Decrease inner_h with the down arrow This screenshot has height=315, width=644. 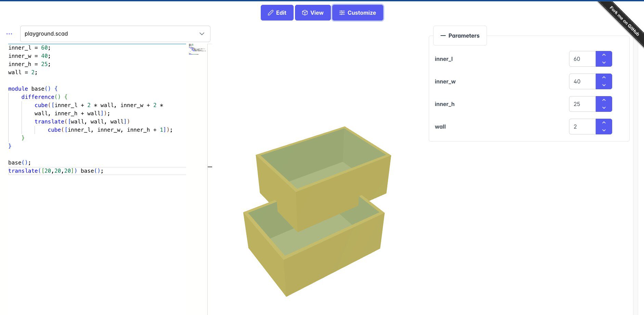[604, 108]
